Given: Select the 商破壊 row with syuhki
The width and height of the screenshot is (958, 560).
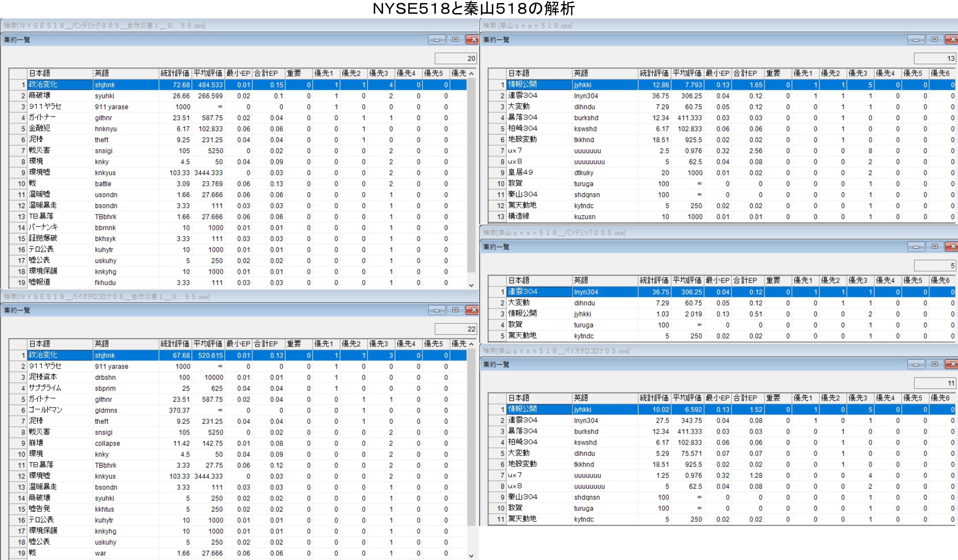Looking at the screenshot, I should (61, 96).
